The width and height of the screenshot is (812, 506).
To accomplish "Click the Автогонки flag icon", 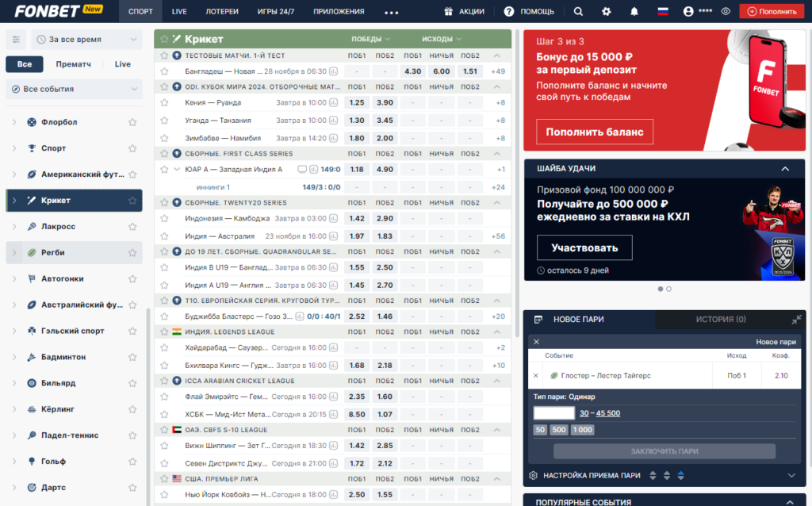I will tap(32, 278).
